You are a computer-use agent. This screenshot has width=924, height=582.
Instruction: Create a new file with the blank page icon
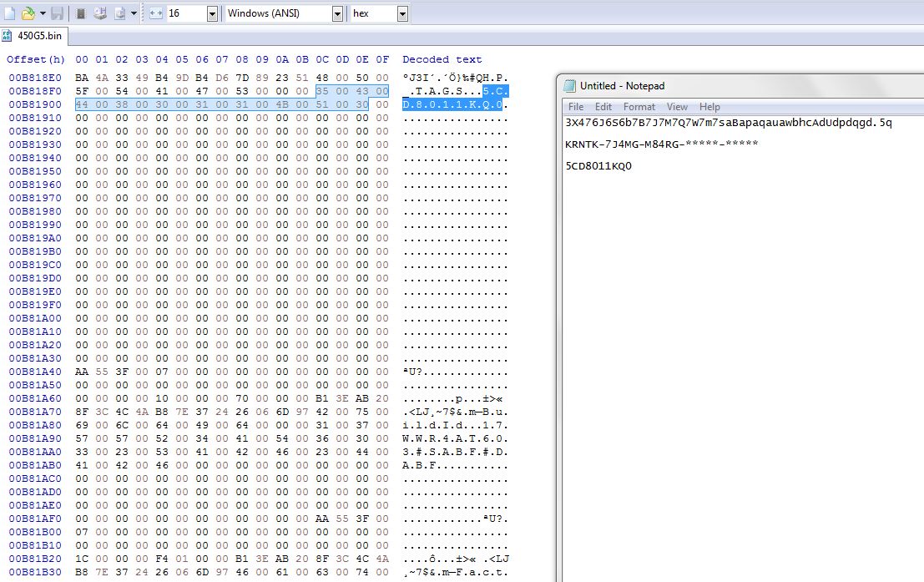click(9, 13)
